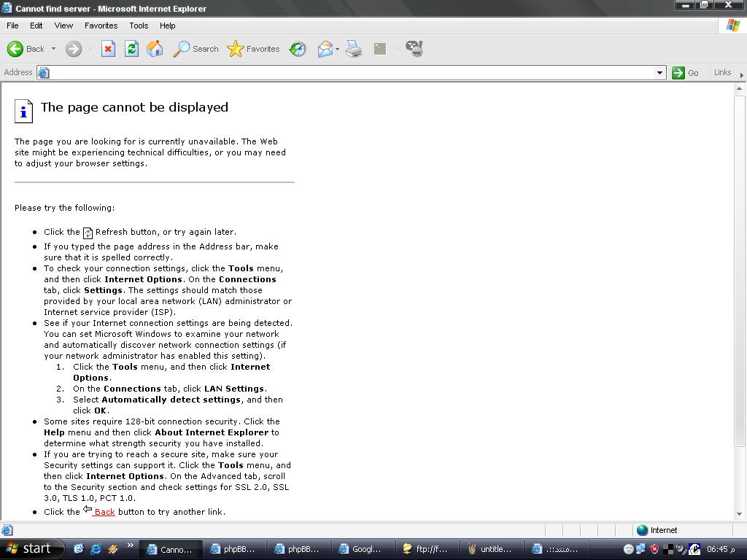Expand the Quick Launch overflow chevron

pos(130,545)
